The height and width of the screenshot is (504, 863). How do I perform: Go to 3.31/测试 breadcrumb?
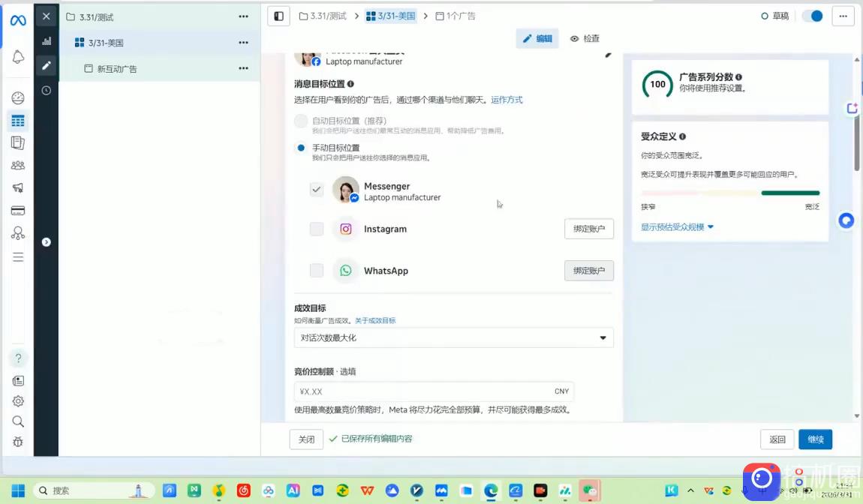[x=323, y=16]
